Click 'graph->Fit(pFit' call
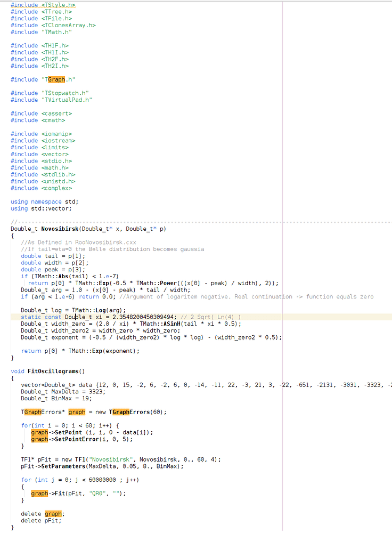The width and height of the screenshot is (392, 533). 56,493
